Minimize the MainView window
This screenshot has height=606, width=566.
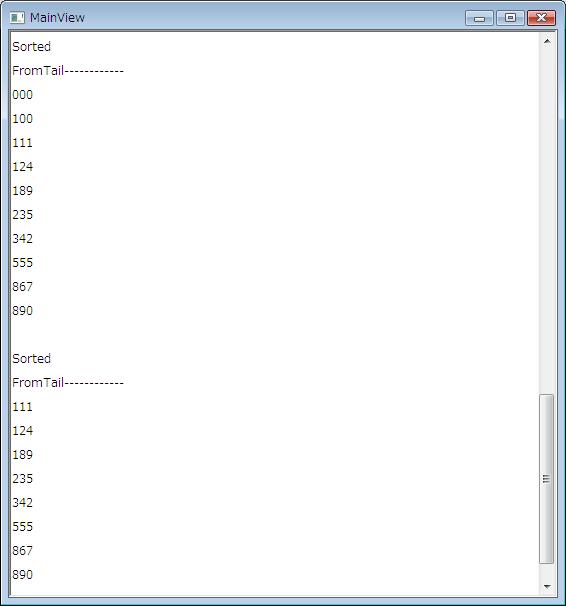[479, 18]
